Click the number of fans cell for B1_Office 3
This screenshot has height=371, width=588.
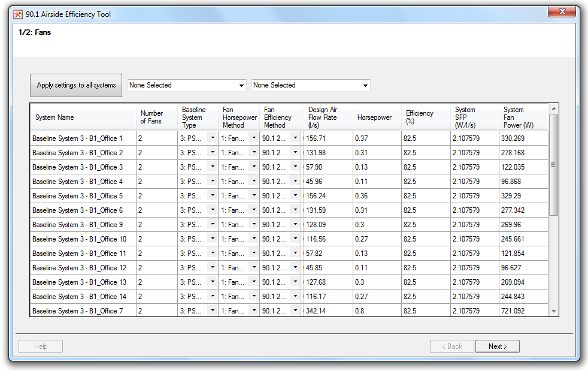tap(156, 167)
